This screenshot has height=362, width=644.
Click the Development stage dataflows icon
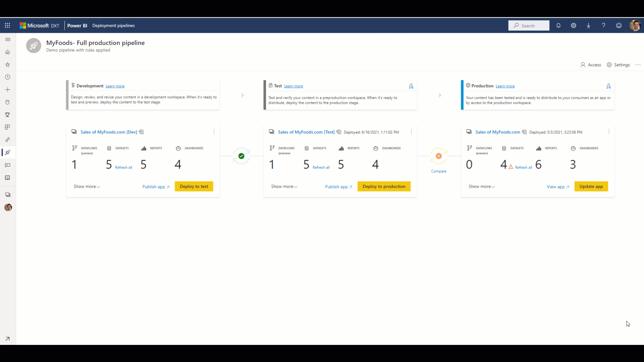[74, 148]
